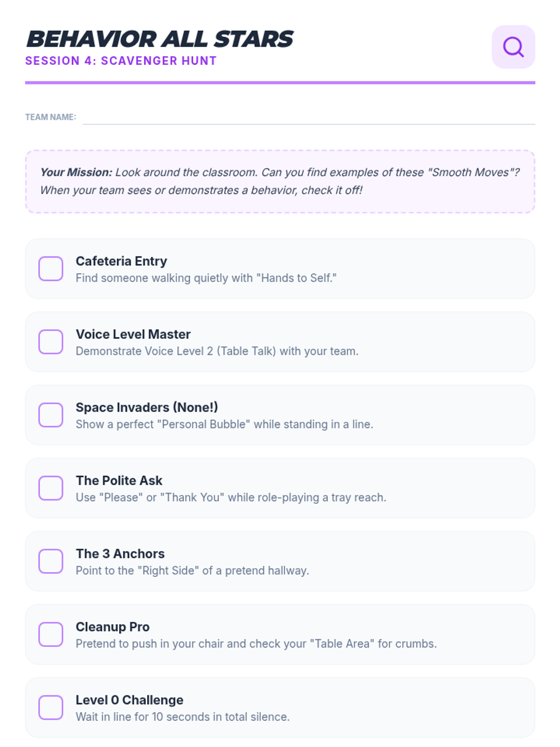
Task: Enable the Cleanup Pro checkbox
Action: point(51,634)
